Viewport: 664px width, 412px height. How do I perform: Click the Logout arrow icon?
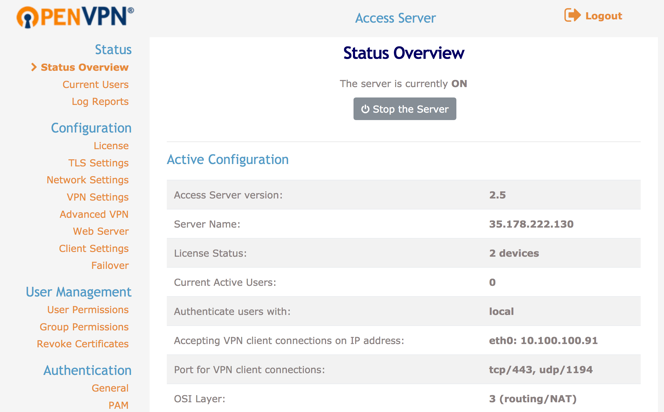click(572, 15)
